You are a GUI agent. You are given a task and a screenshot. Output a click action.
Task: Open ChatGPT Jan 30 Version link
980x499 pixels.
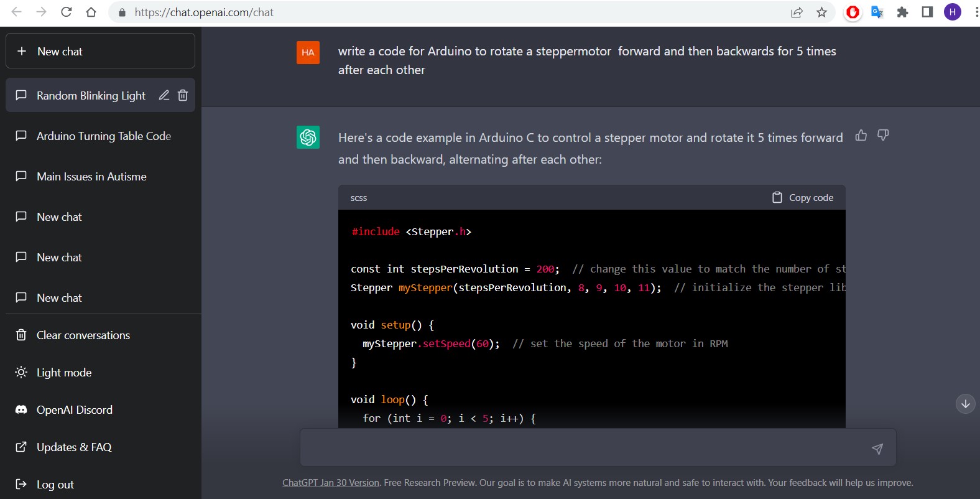click(331, 483)
